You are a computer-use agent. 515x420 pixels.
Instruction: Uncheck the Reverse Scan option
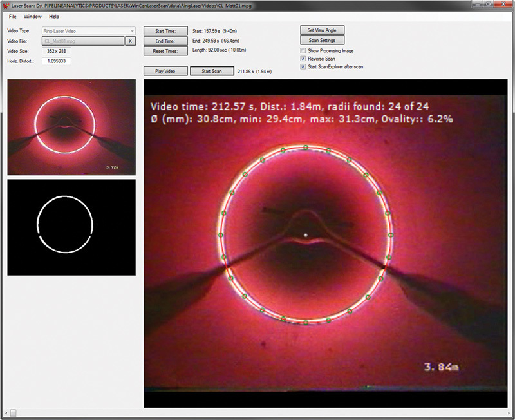[304, 58]
